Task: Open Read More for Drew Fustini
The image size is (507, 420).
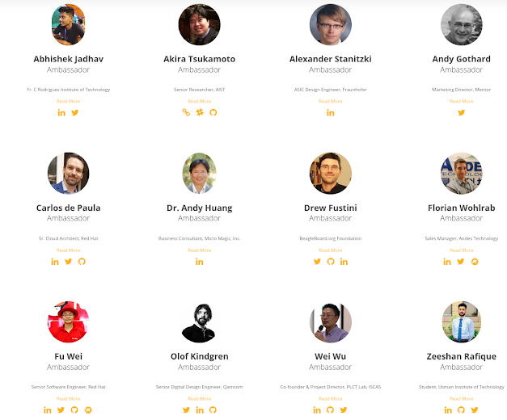Action: 330,250
